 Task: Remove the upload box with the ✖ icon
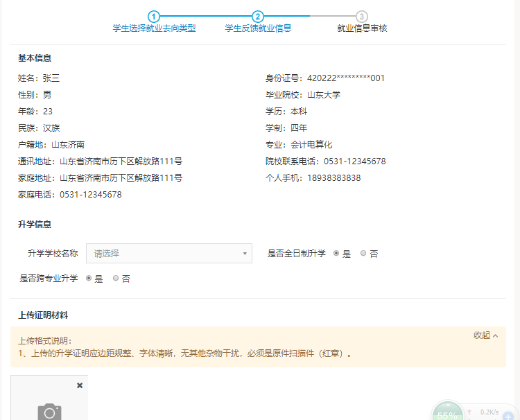click(80, 385)
